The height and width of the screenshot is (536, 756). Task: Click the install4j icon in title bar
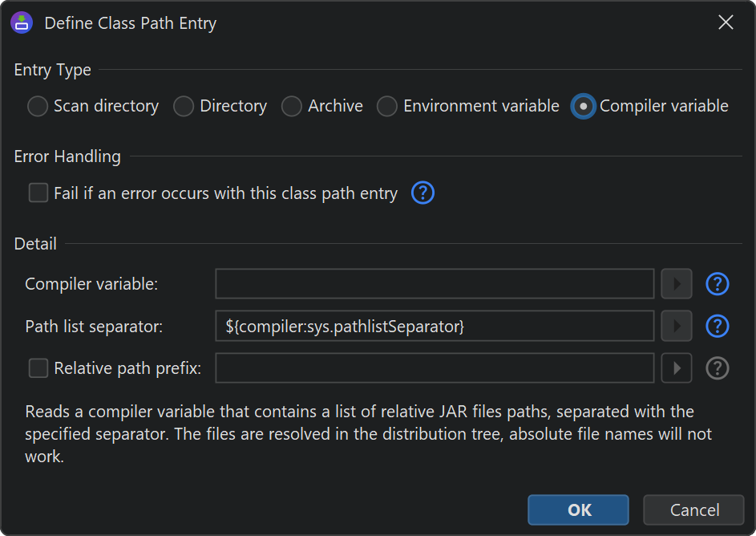point(22,23)
